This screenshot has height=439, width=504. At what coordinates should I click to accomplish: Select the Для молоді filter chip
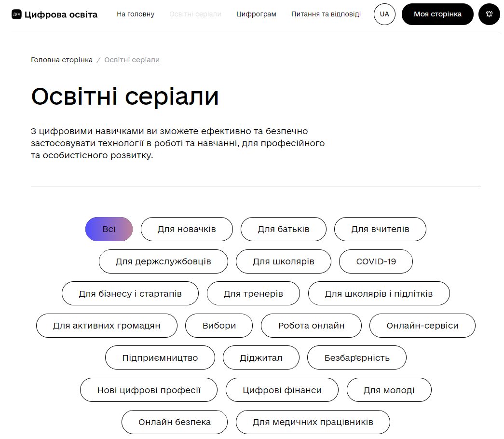[389, 390]
